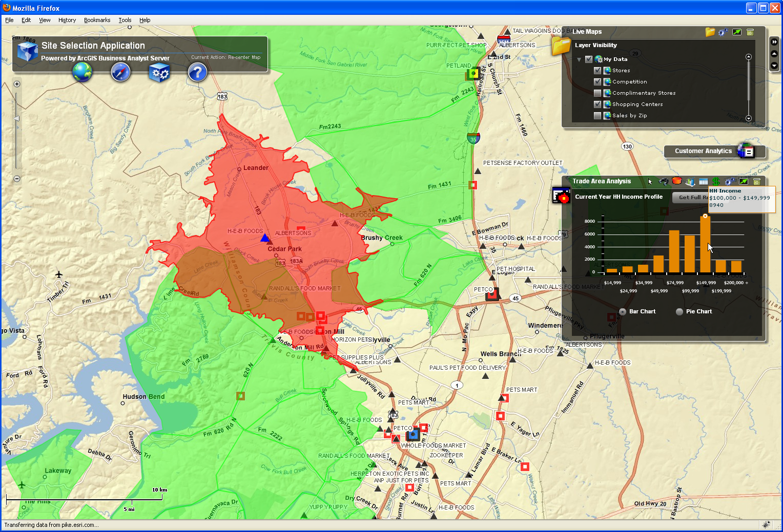Click the Competition layer label
The height and width of the screenshot is (532, 783).
(630, 82)
